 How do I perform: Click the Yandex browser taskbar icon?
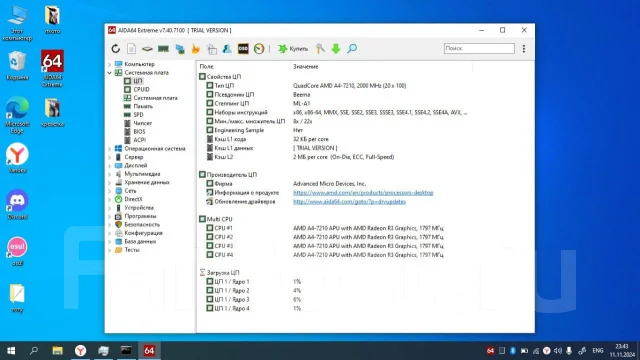(x=80, y=351)
